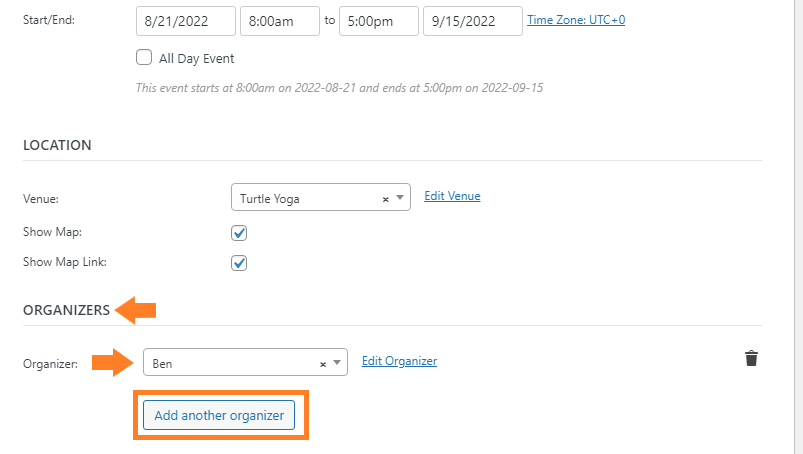Viewport: 803px width, 454px height.
Task: Open the Organizer dropdown arrow
Action: coord(337,362)
